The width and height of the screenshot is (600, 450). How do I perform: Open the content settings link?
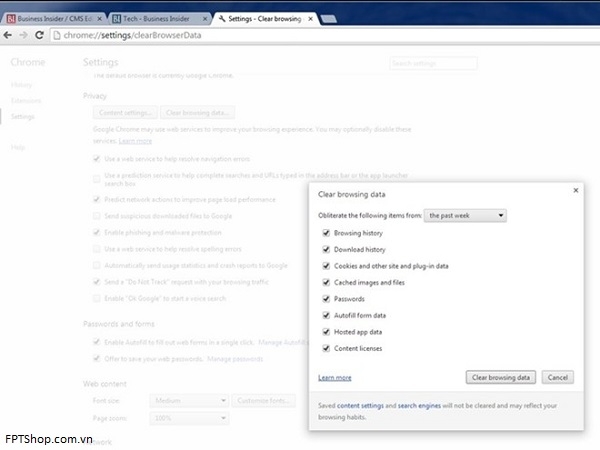(x=360, y=405)
